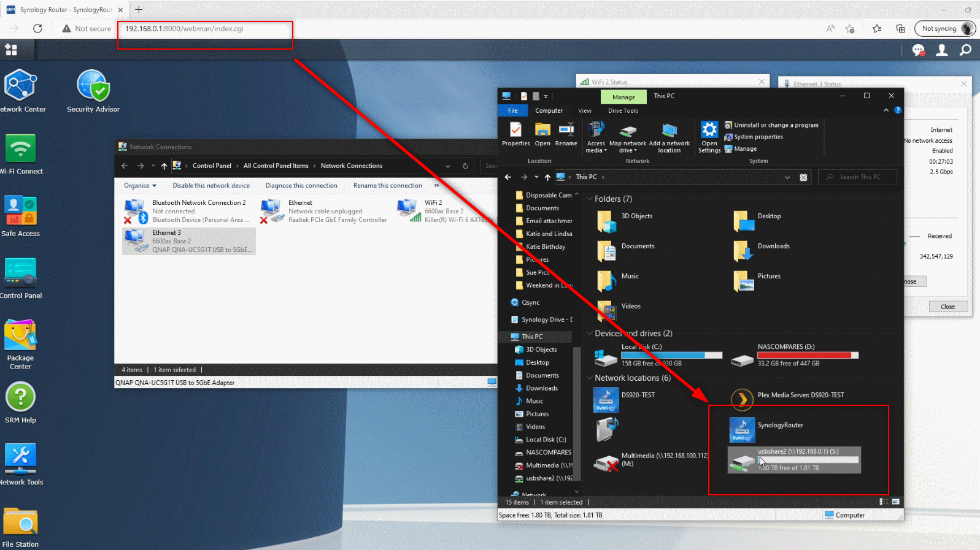Click the browser address bar URL
980x550 pixels.
coord(184,29)
